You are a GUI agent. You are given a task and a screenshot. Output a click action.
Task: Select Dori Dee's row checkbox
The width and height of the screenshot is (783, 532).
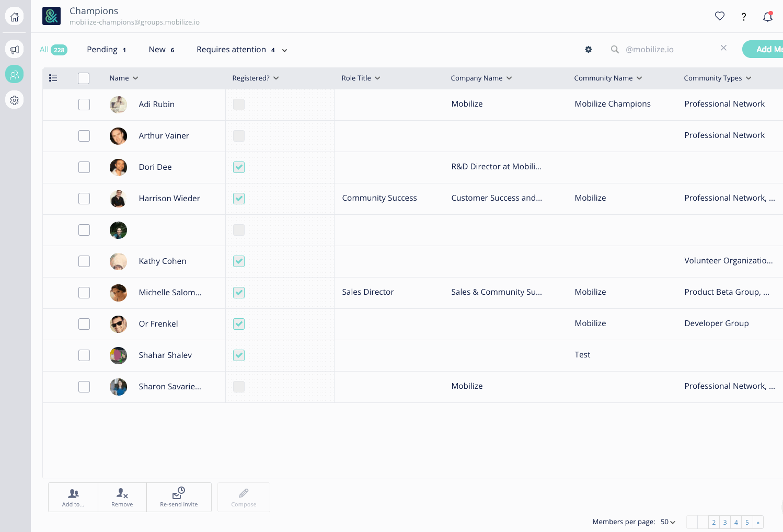(x=84, y=167)
